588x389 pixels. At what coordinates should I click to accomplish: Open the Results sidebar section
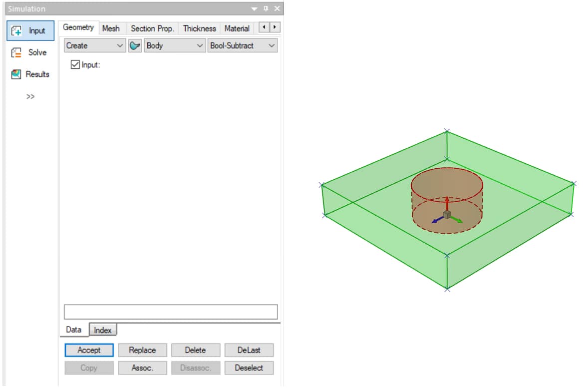[30, 74]
